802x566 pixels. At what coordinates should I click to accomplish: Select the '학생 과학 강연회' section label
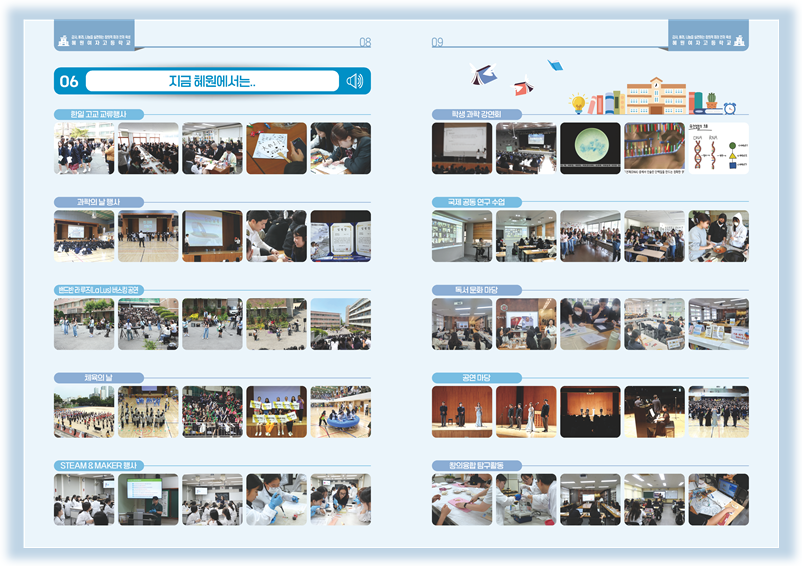click(476, 114)
